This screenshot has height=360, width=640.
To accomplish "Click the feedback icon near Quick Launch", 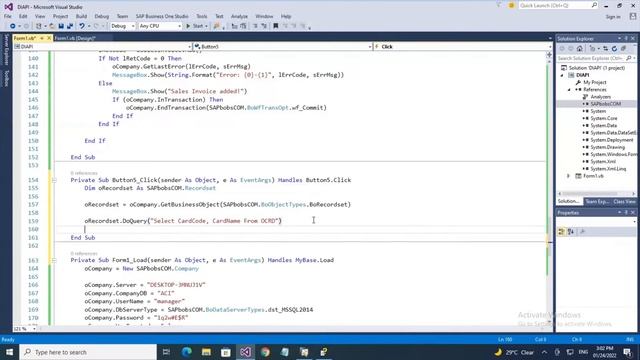I will (x=511, y=5).
